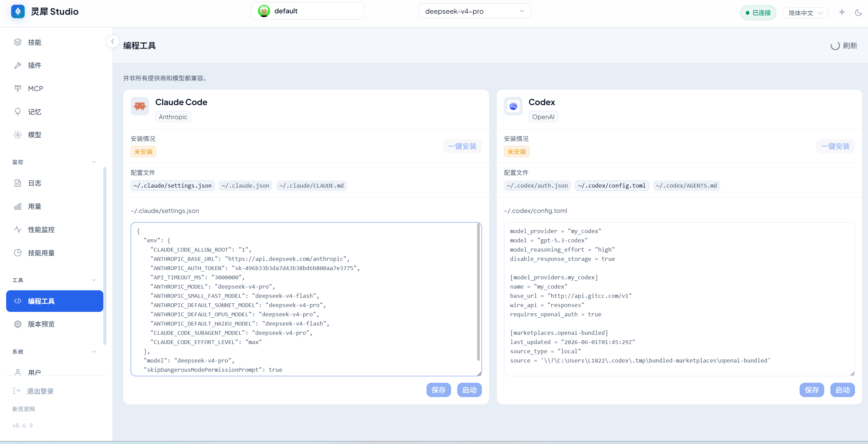Select the ~/.claude/CLAUDE.md config tab
The image size is (868, 444).
click(312, 186)
